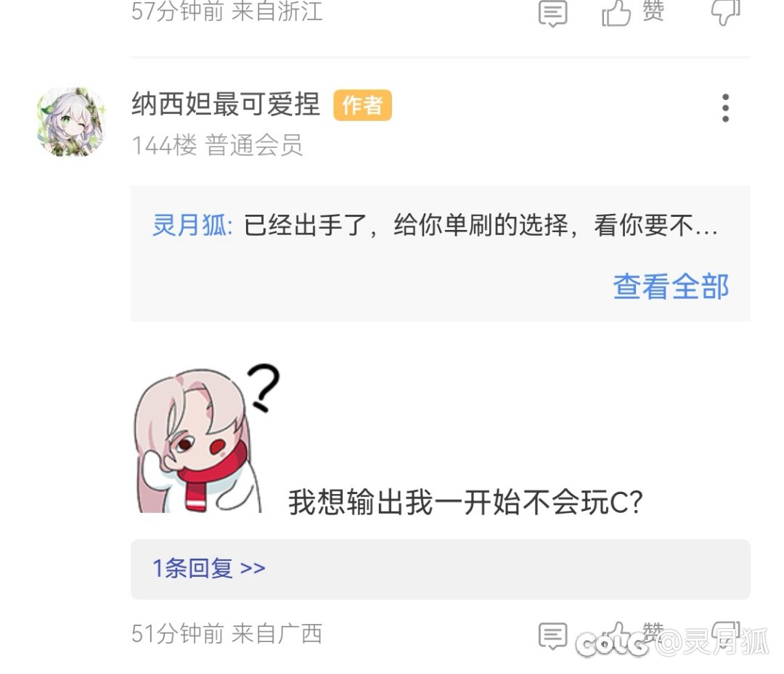Tap the comment text 我想输出我一开始不会玩C?
Image resolution: width=784 pixels, height=674 pixels.
click(x=465, y=502)
